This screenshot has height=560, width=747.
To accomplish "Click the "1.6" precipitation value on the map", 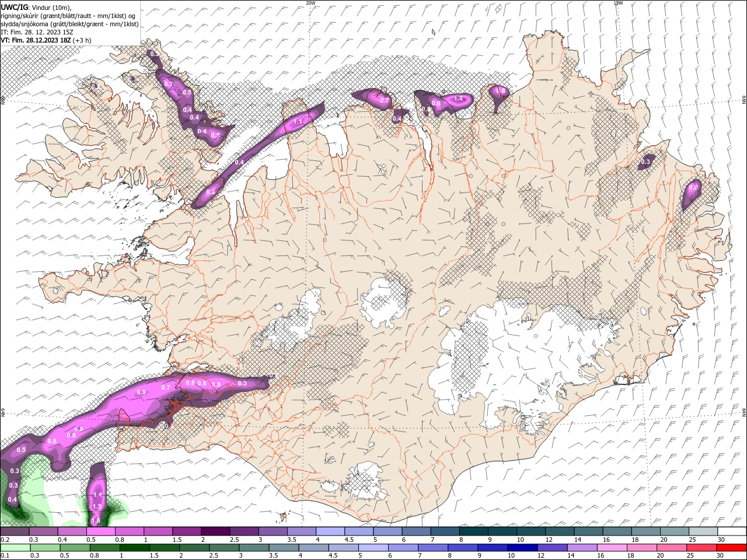I will pos(96,520).
